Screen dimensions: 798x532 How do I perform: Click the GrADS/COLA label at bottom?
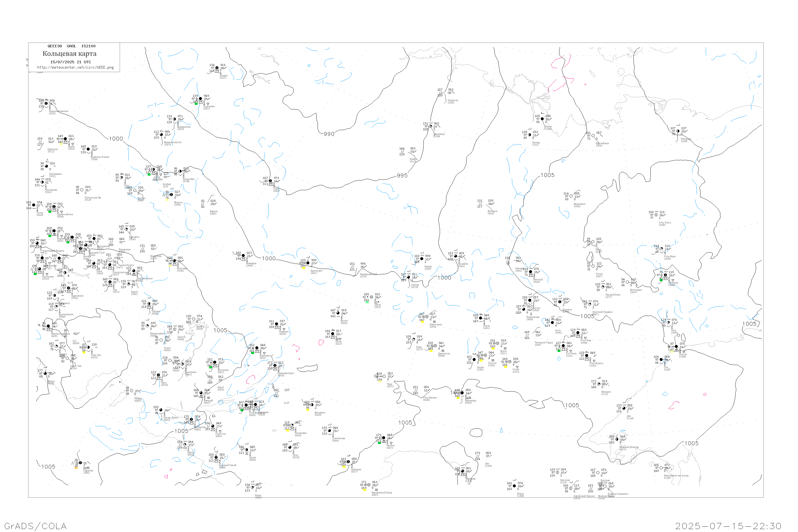[x=35, y=526]
